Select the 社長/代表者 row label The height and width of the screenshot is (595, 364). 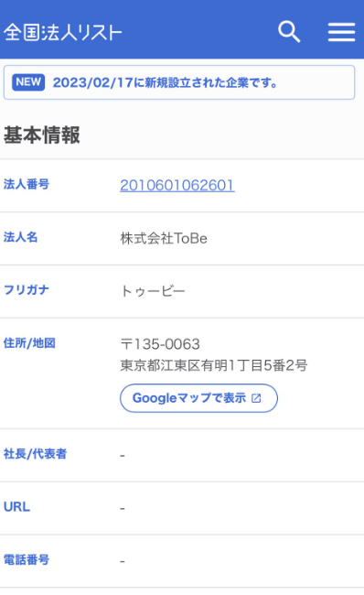(36, 454)
